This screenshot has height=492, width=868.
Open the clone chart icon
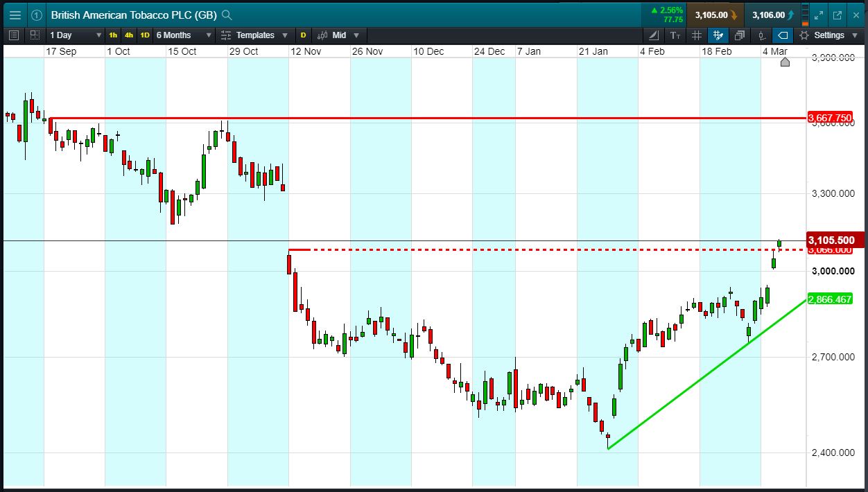(740, 35)
